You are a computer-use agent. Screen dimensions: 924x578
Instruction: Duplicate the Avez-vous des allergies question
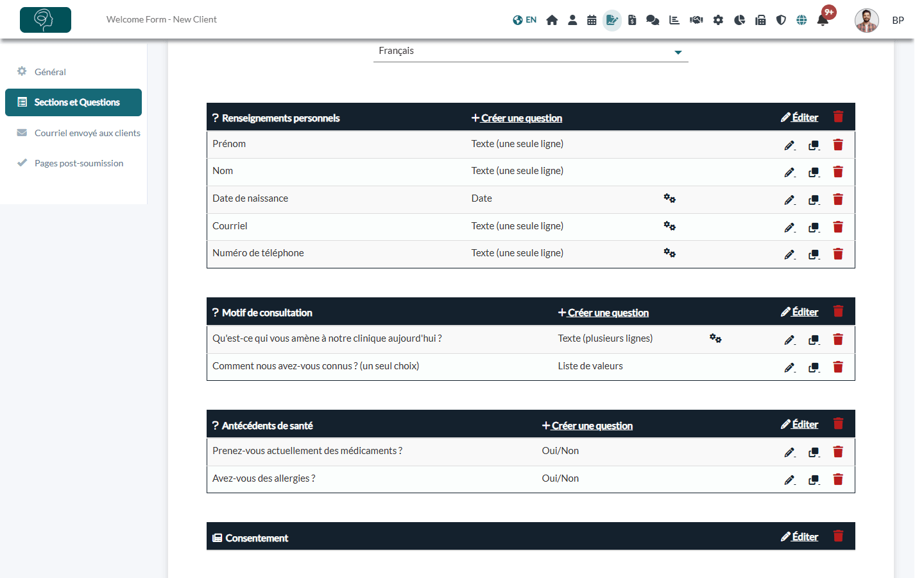(814, 480)
